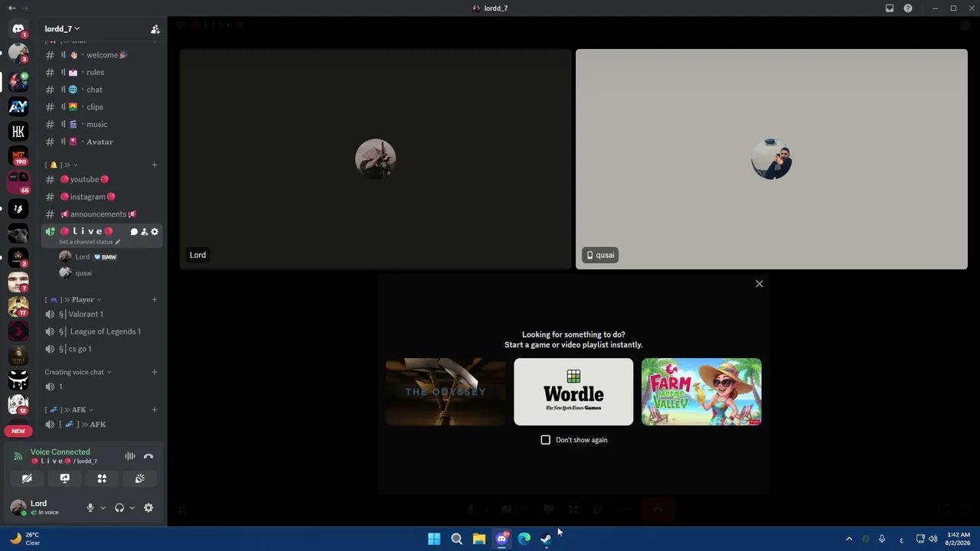
Task: Go to the chat text channel
Action: (101, 90)
